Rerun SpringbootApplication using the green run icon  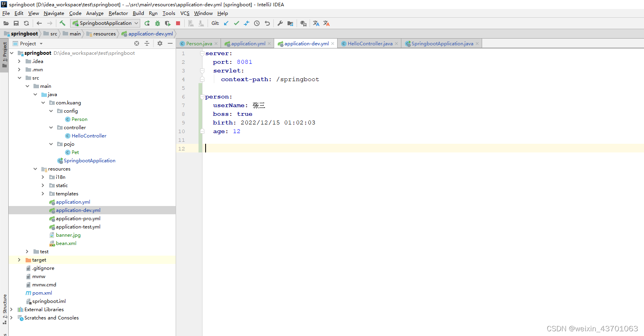pyautogui.click(x=147, y=23)
